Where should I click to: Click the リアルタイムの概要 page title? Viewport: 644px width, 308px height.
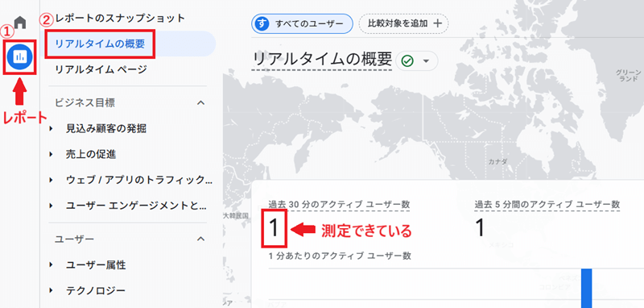(322, 60)
